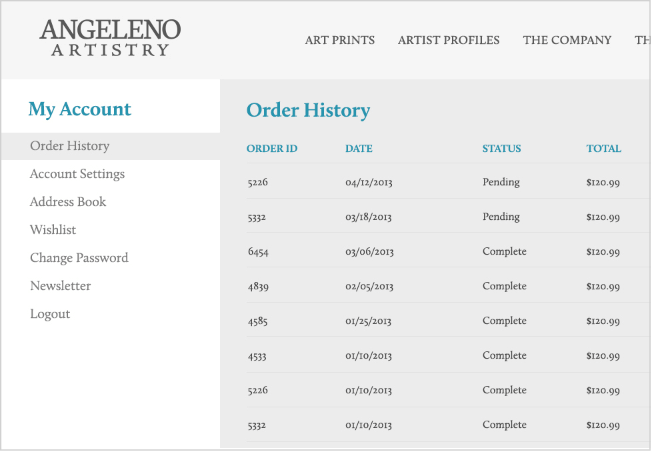Viewport: 651px width, 451px height.
Task: Open Account Settings in sidebar
Action: click(77, 174)
